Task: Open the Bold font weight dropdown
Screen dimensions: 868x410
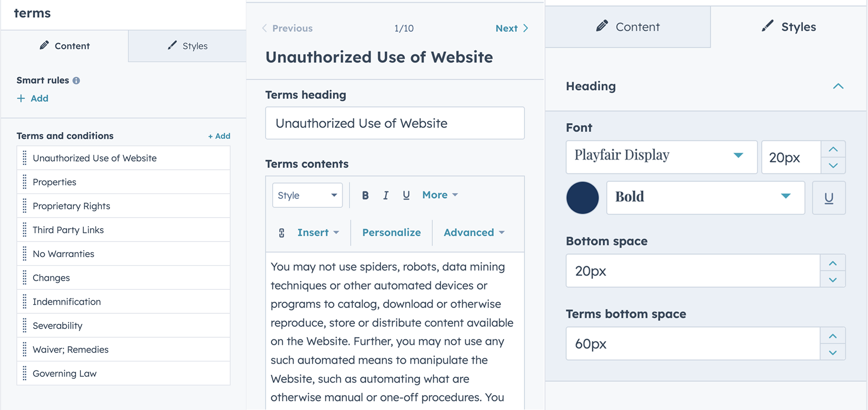Action: pos(705,198)
